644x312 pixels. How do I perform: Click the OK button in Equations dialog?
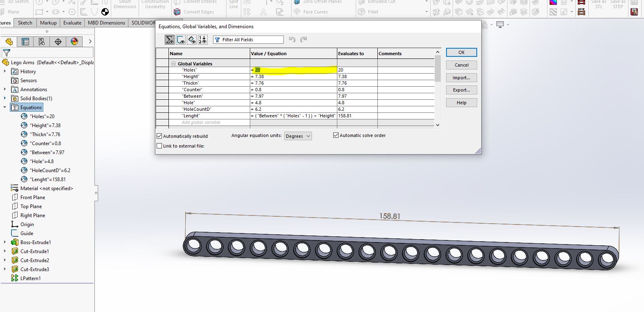pyautogui.click(x=461, y=52)
